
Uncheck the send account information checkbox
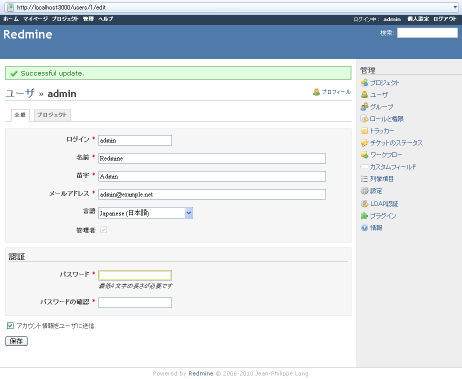click(x=10, y=326)
